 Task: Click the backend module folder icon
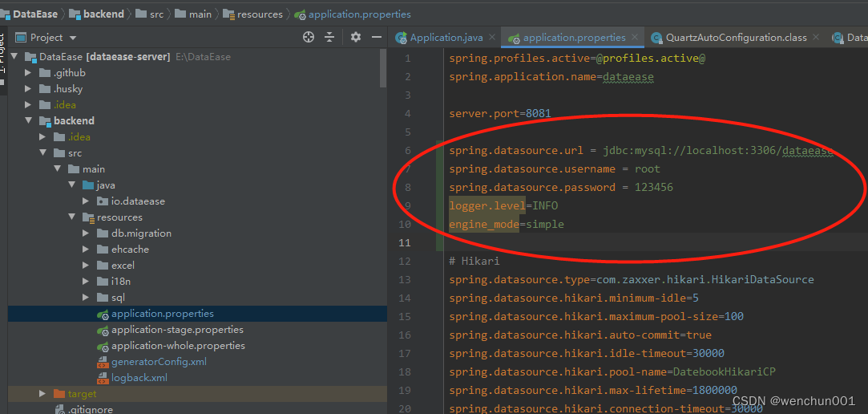tap(45, 121)
